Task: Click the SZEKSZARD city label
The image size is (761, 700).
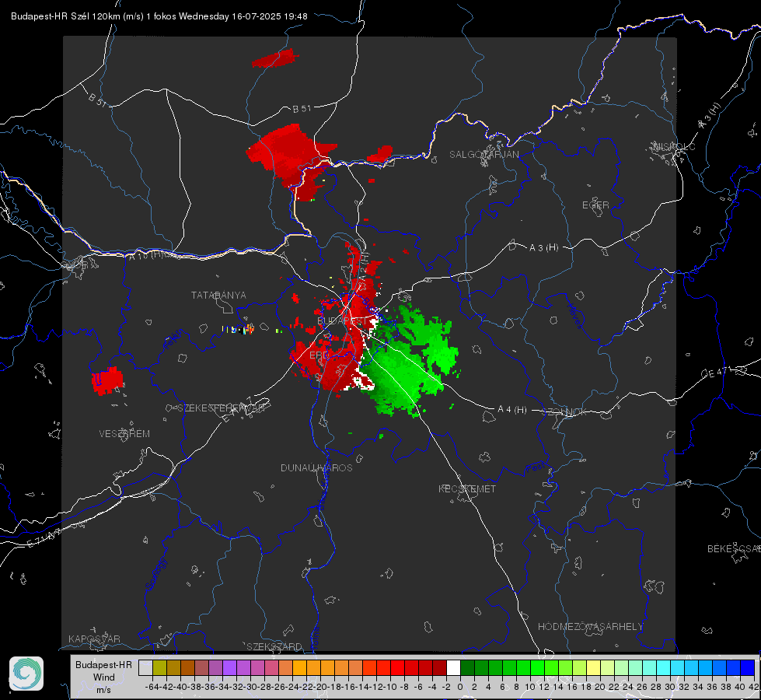Action: pos(274,646)
